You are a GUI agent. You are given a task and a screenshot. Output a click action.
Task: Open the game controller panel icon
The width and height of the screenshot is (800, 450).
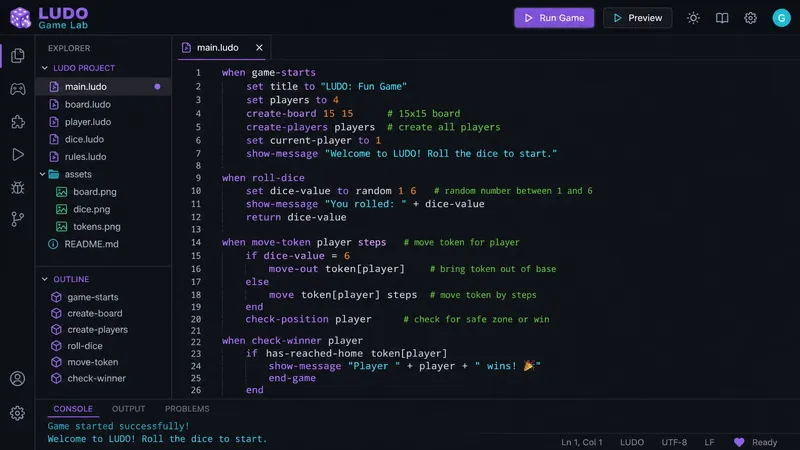point(17,89)
